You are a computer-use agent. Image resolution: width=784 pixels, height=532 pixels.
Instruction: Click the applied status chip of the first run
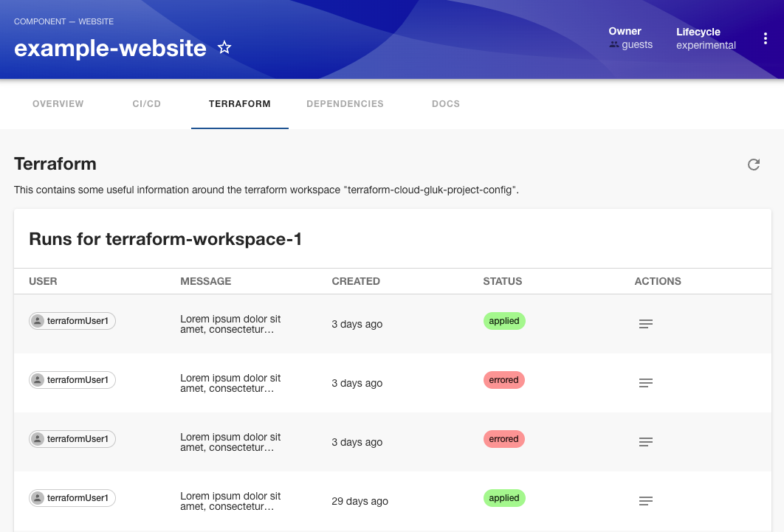point(504,321)
